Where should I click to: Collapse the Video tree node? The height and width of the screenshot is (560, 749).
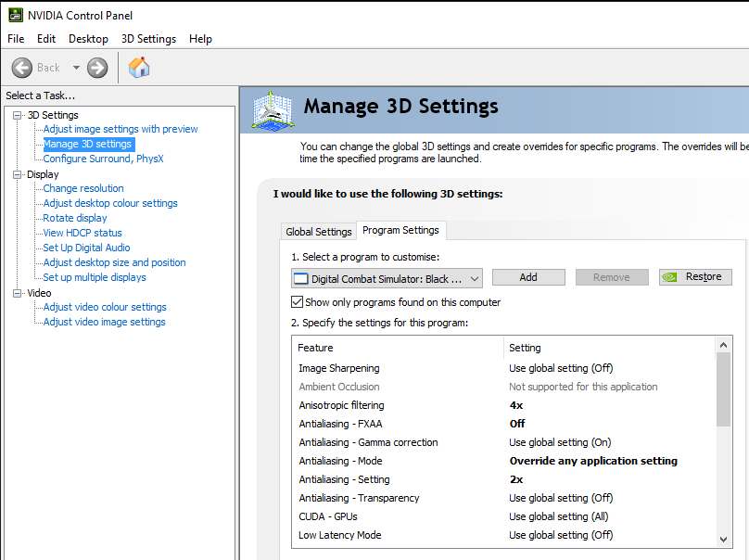point(18,293)
